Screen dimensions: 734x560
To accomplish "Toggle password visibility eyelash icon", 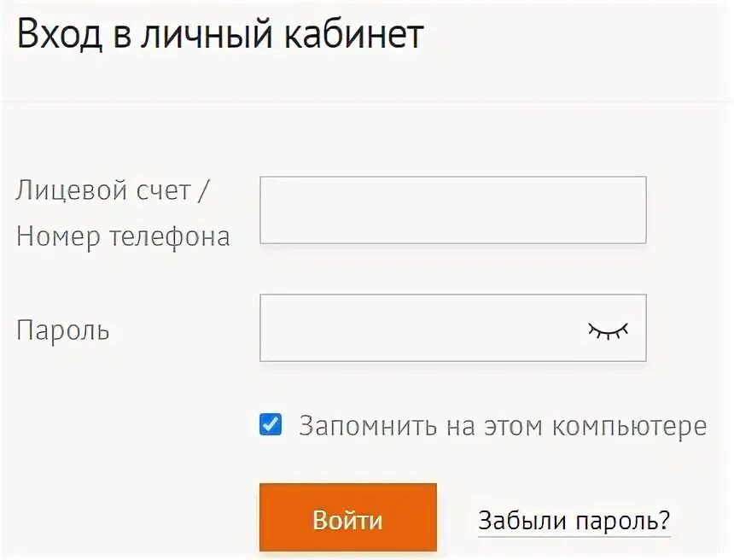I will click(608, 330).
